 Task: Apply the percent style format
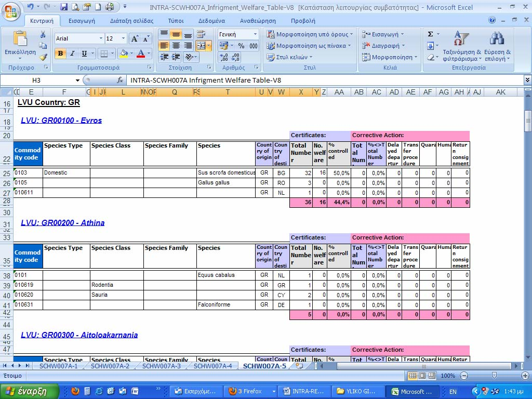tap(241, 46)
